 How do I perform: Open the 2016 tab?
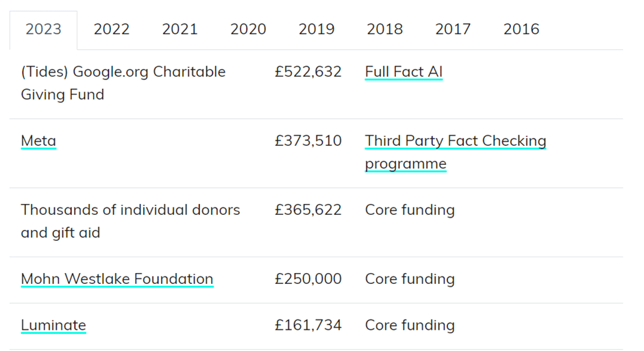click(x=521, y=29)
